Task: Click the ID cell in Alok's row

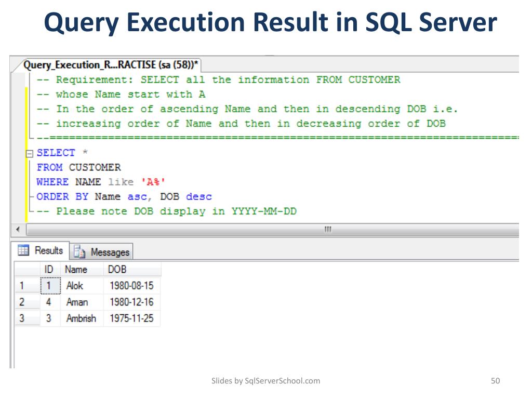Action: tap(50, 285)
